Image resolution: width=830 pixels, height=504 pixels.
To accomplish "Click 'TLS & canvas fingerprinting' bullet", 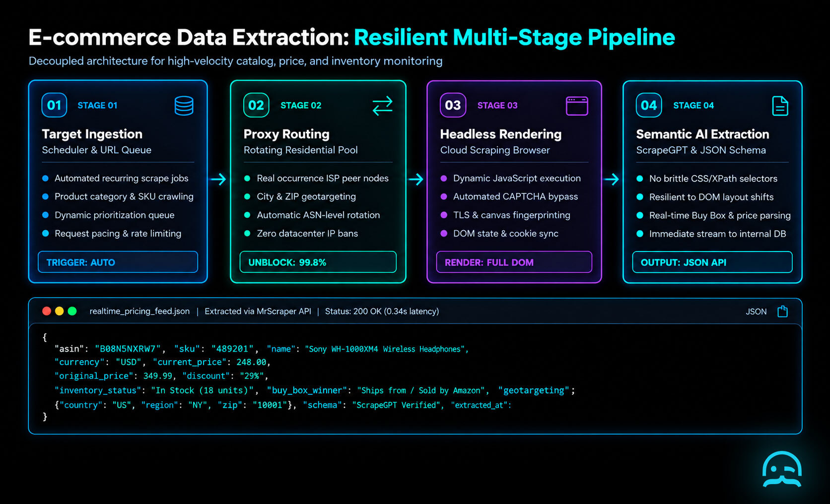I will click(x=511, y=215).
